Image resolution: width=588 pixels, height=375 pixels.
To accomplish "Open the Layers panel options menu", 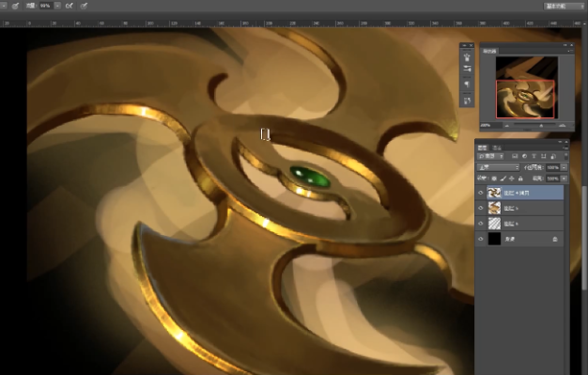I will (x=565, y=148).
